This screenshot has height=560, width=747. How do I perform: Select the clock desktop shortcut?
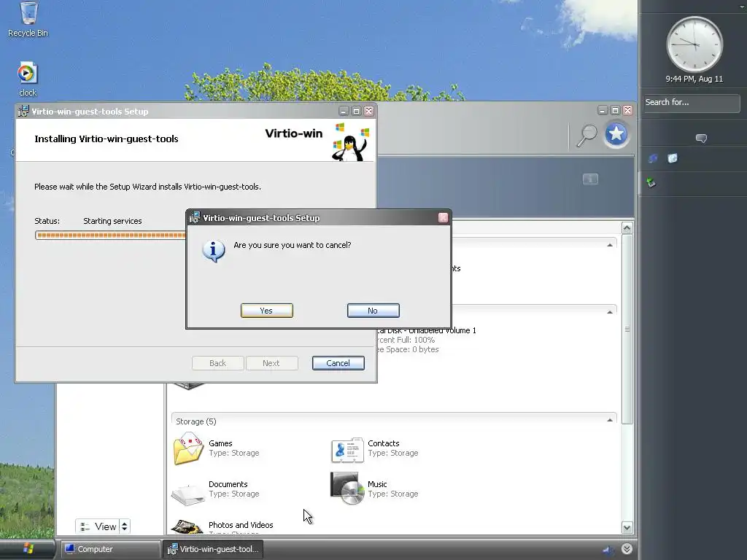click(28, 79)
